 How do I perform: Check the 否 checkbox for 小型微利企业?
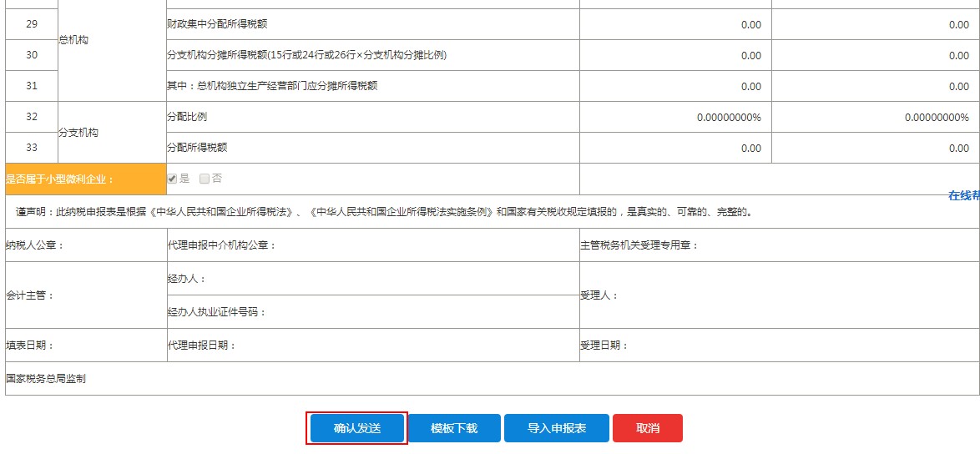205,179
